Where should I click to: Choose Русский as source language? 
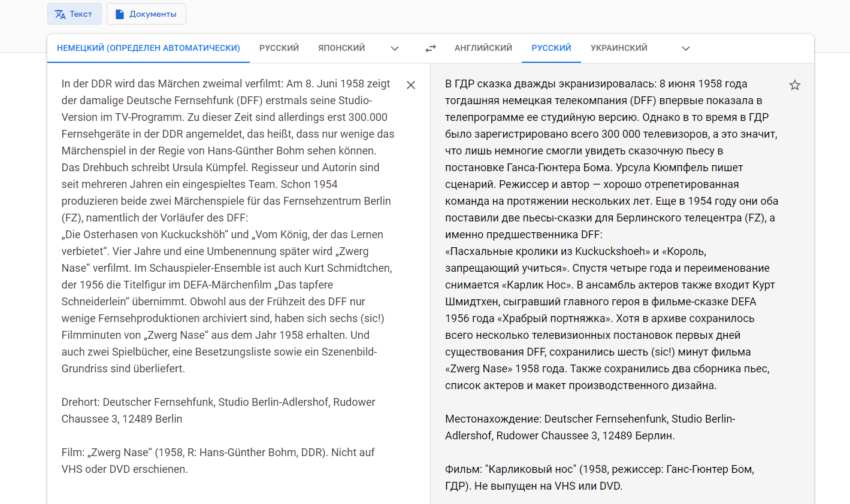click(x=279, y=48)
